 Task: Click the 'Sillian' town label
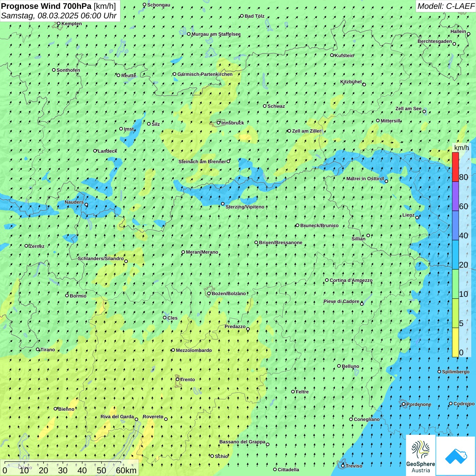tap(358, 239)
